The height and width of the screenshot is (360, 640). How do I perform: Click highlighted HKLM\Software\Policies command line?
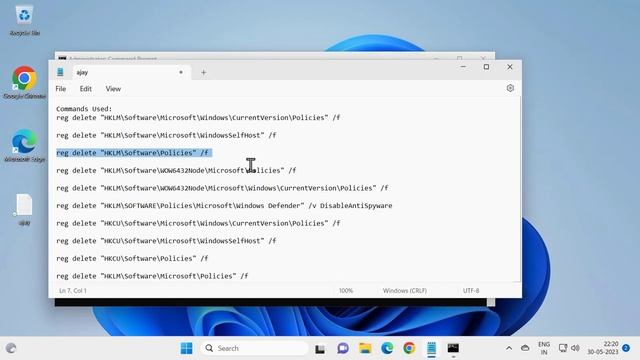(132, 153)
